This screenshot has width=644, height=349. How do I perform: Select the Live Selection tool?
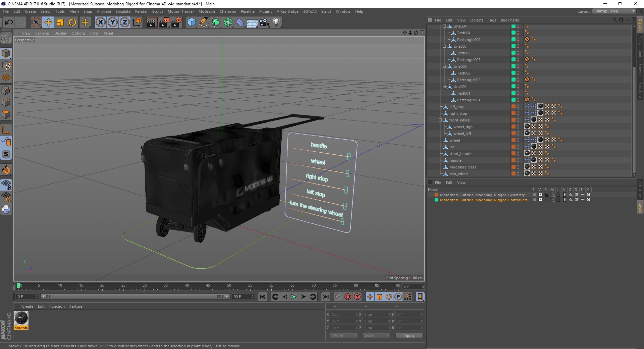tap(36, 22)
